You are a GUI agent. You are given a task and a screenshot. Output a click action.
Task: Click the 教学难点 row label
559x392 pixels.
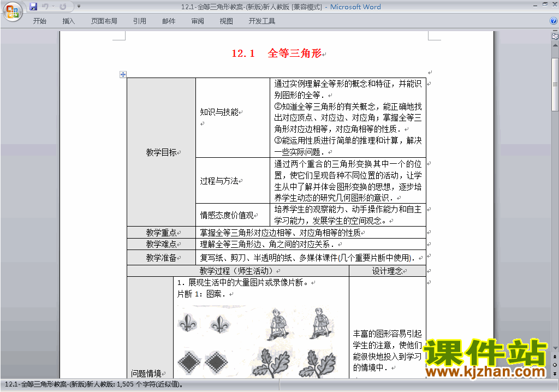162,245
